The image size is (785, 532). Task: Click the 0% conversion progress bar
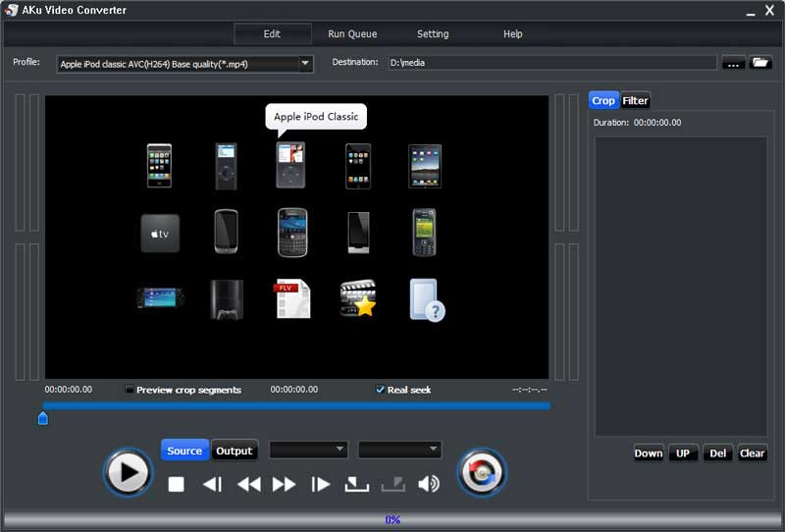coord(392,519)
